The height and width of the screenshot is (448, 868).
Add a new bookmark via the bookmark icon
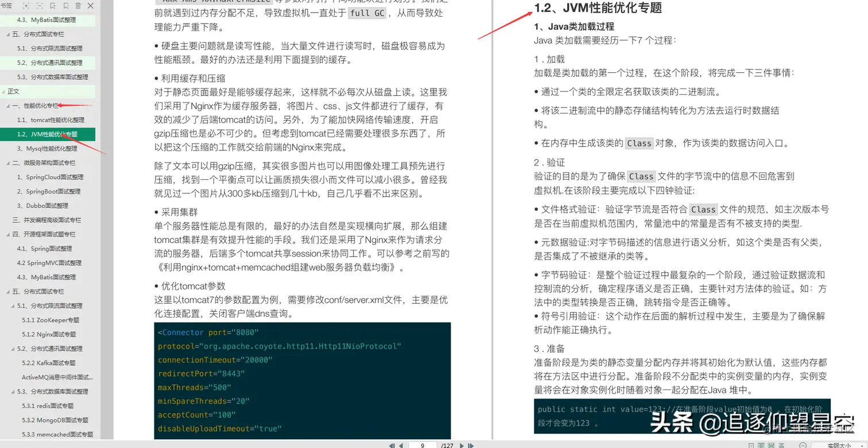(53, 6)
